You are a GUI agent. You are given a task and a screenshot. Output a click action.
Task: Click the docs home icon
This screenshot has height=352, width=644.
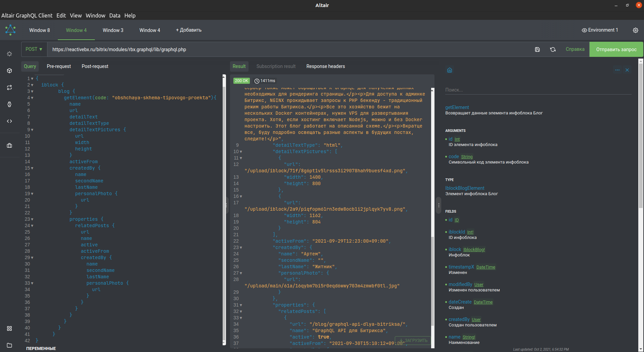450,70
